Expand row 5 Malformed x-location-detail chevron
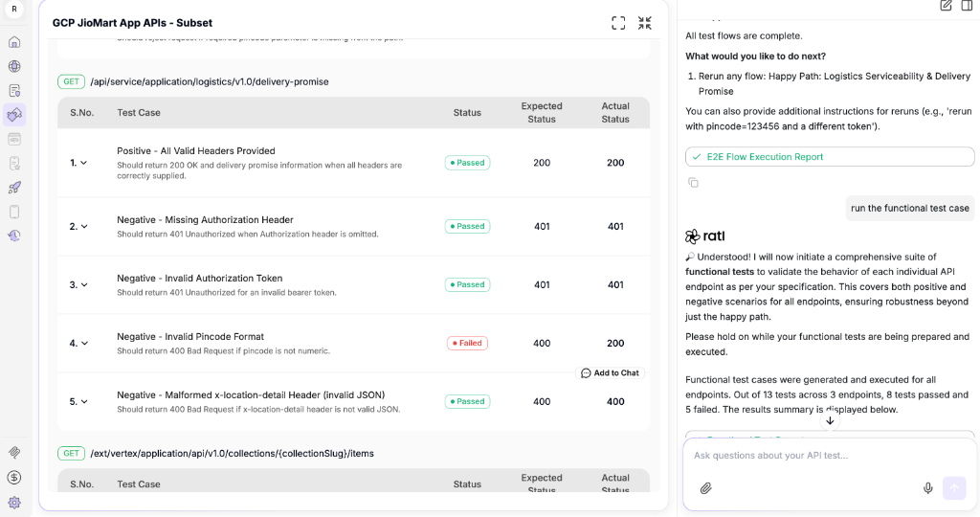 click(x=84, y=402)
